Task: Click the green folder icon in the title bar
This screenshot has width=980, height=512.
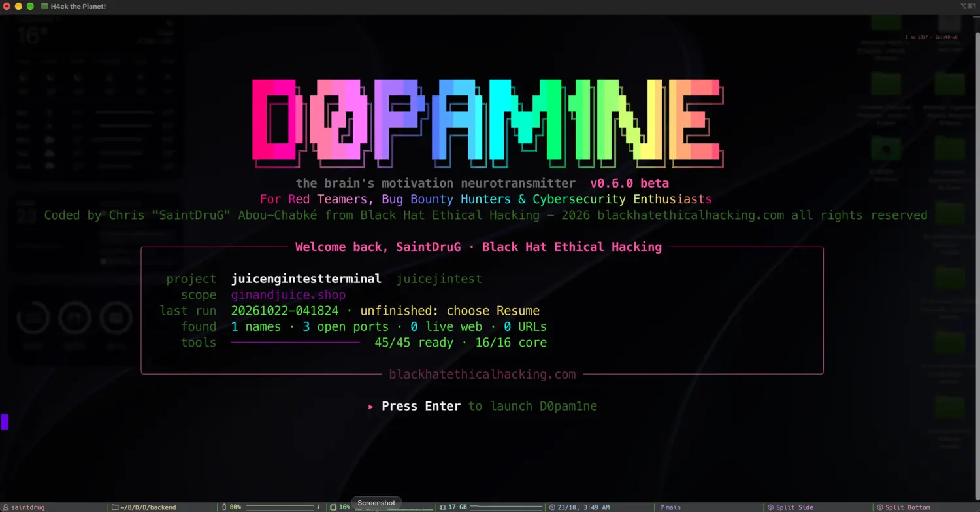Action: coord(44,6)
